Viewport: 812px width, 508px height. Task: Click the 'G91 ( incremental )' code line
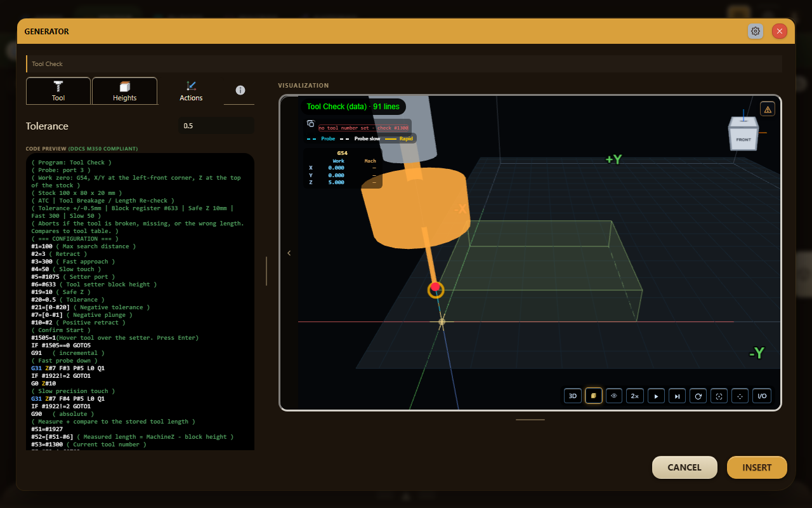[68, 353]
